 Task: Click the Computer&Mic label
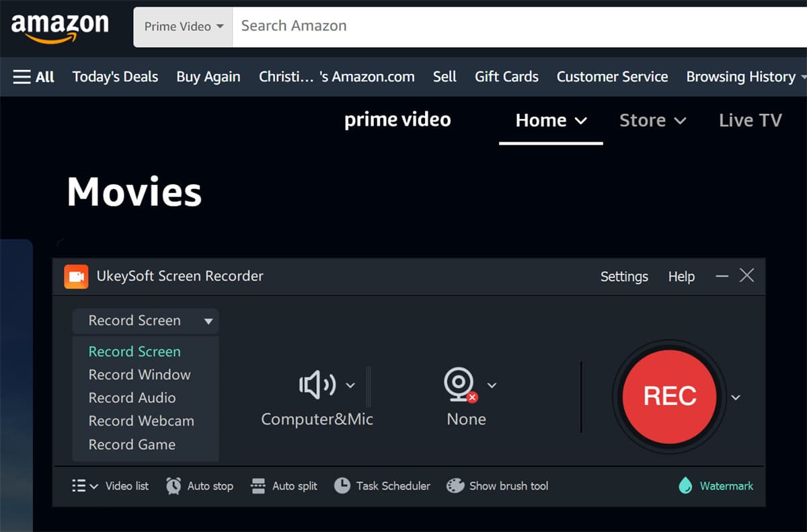(317, 419)
